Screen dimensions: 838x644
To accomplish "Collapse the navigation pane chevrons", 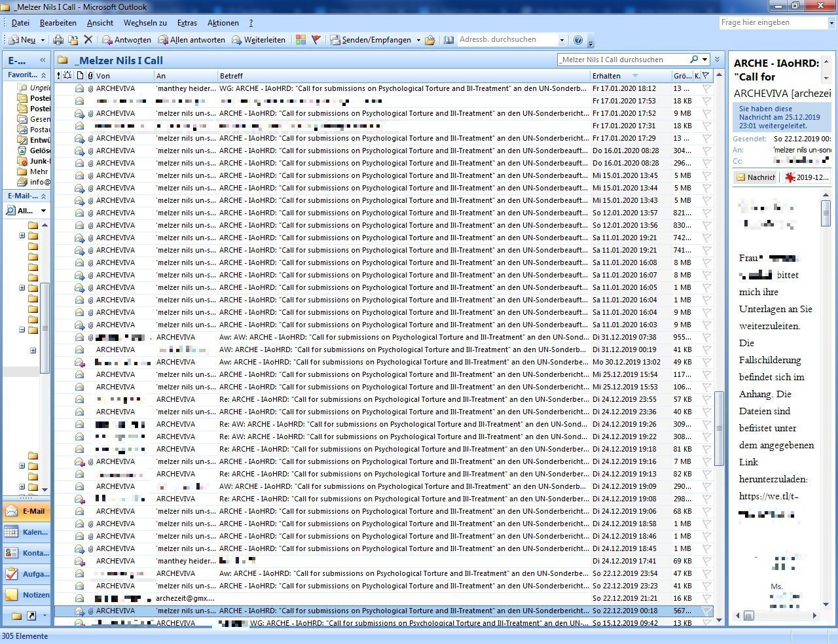I will [x=43, y=60].
